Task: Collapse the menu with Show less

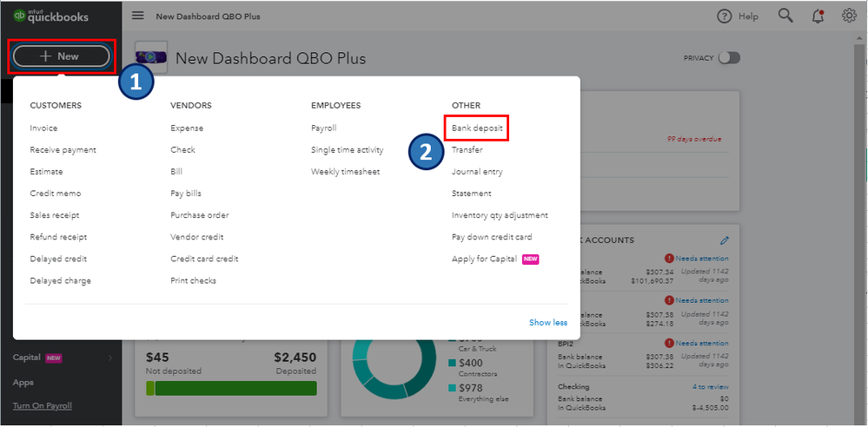Action: pos(548,323)
